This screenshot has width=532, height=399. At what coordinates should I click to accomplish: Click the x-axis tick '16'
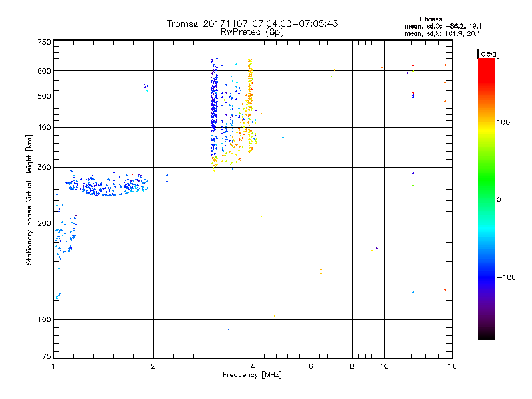(x=452, y=366)
